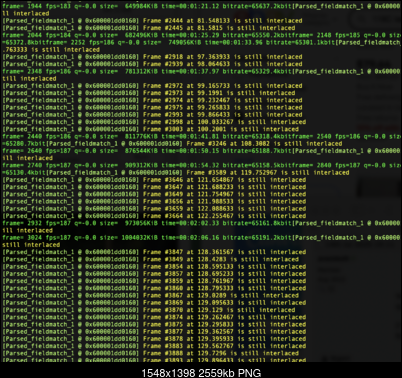The width and height of the screenshot is (402, 378).
Task: Click the progress text 'frame= 2932 fps=187'
Action: coord(36,223)
